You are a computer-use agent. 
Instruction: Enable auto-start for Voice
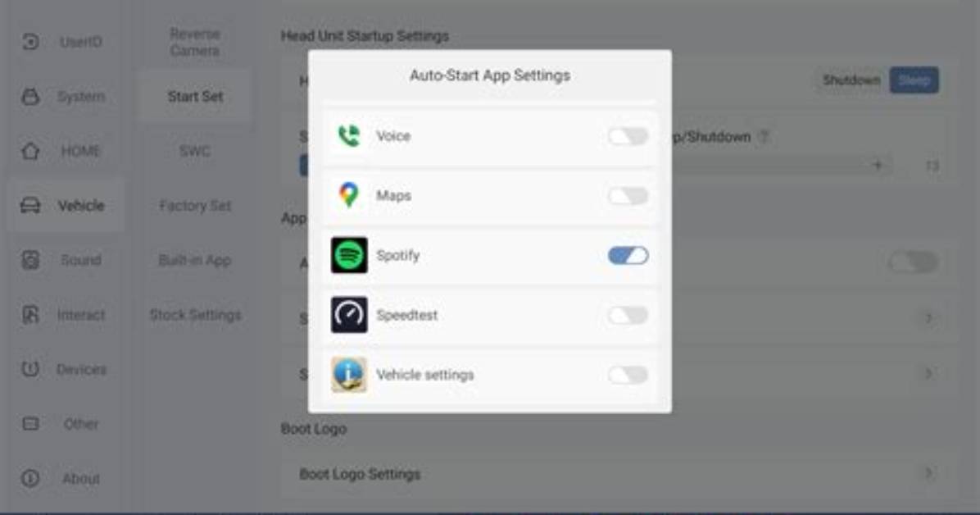tap(628, 136)
